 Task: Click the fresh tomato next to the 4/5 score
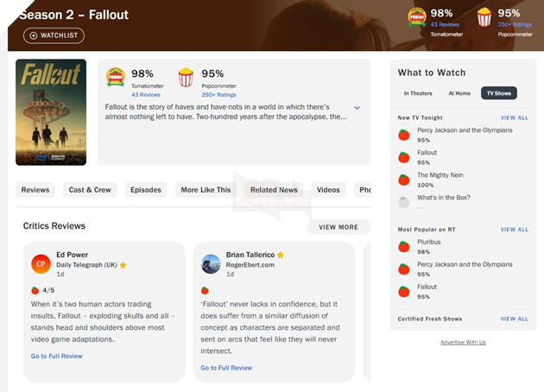[35, 290]
